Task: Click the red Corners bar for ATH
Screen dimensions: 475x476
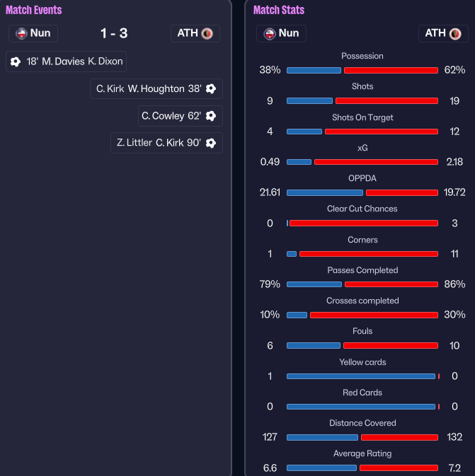Action: pos(368,254)
